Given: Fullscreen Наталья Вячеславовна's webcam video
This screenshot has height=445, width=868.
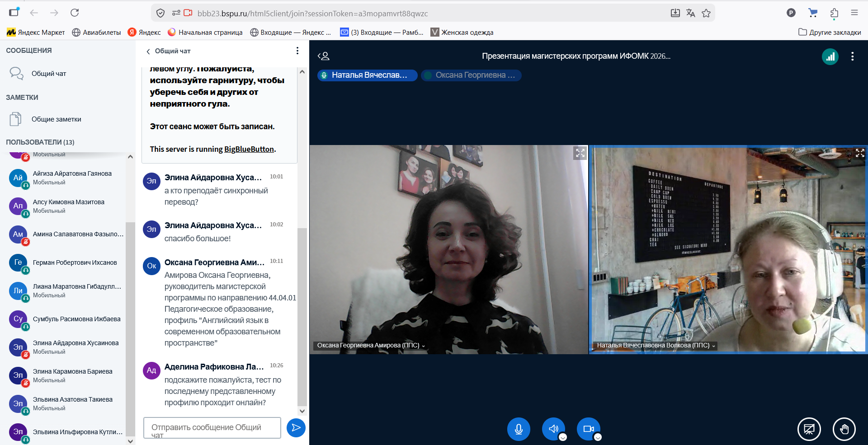Looking at the screenshot, I should (x=859, y=153).
